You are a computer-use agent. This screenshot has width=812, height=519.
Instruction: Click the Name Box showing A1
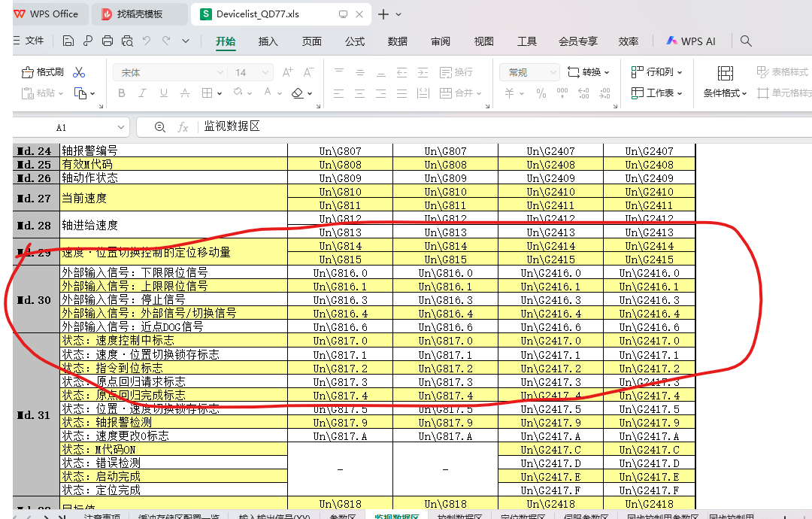click(x=62, y=127)
